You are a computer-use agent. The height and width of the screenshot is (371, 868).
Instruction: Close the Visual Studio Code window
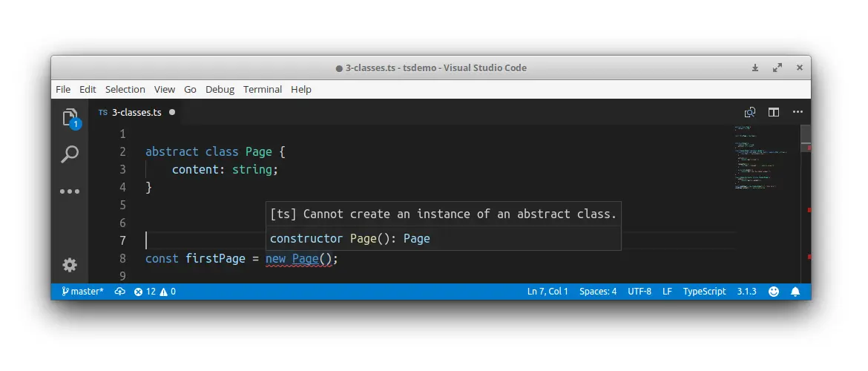[799, 68]
